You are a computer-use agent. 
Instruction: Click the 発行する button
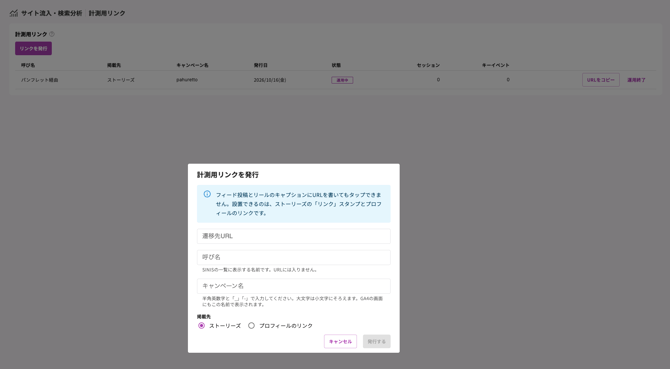pos(376,341)
